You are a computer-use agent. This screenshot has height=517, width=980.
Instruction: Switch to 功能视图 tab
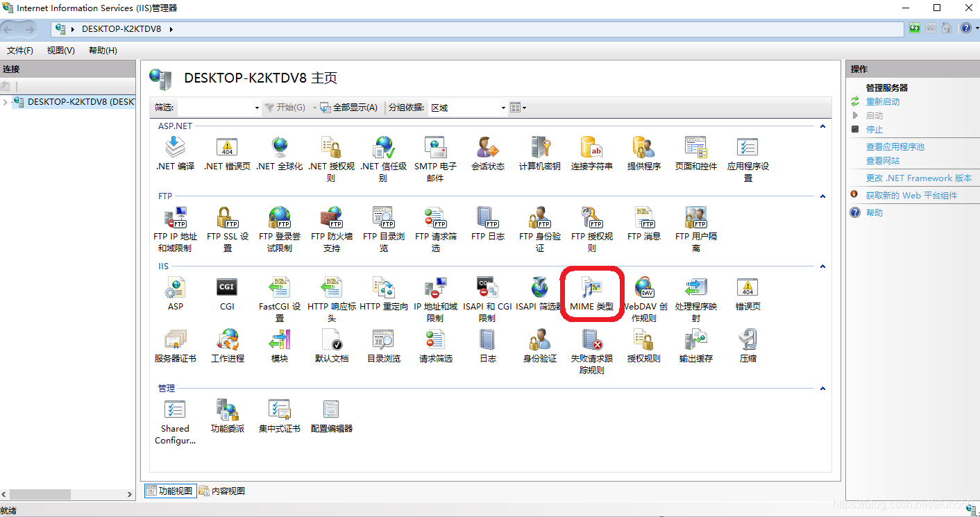click(x=170, y=491)
